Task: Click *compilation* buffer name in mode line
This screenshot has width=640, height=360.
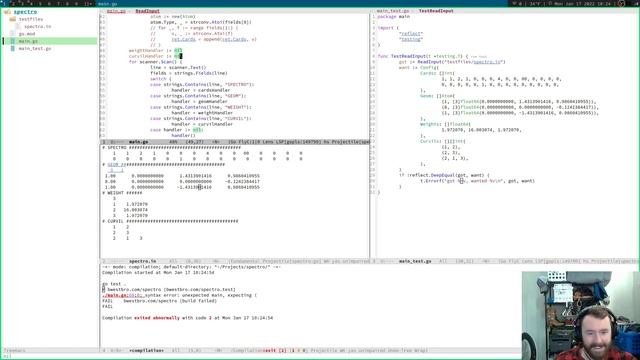Action: [146, 351]
